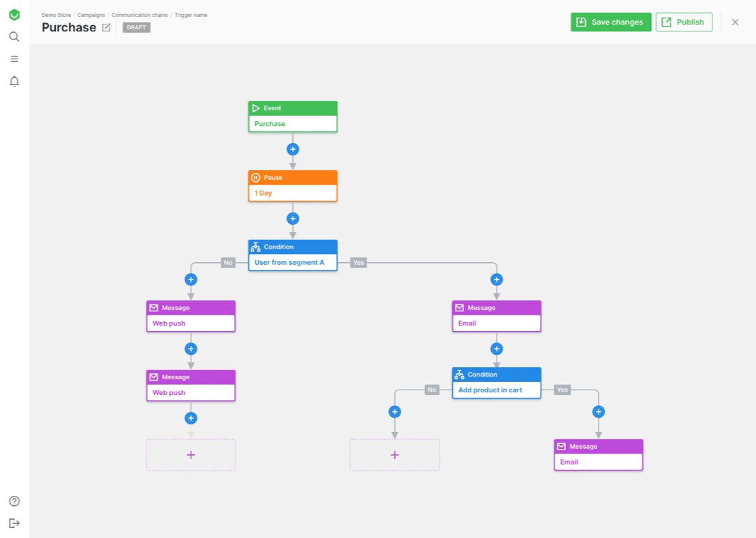Add step below the first Email message

pyautogui.click(x=497, y=349)
